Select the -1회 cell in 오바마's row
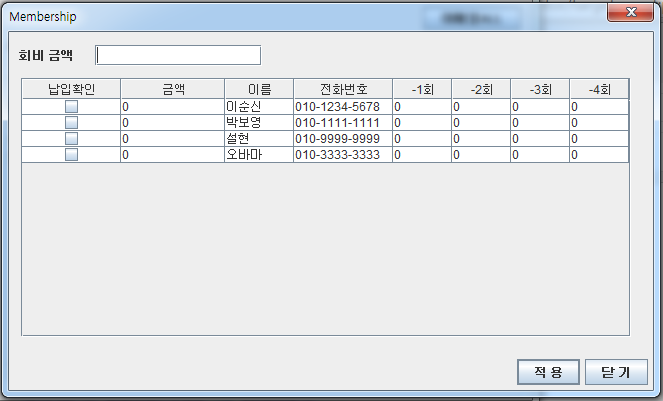The image size is (663, 401). (422, 155)
